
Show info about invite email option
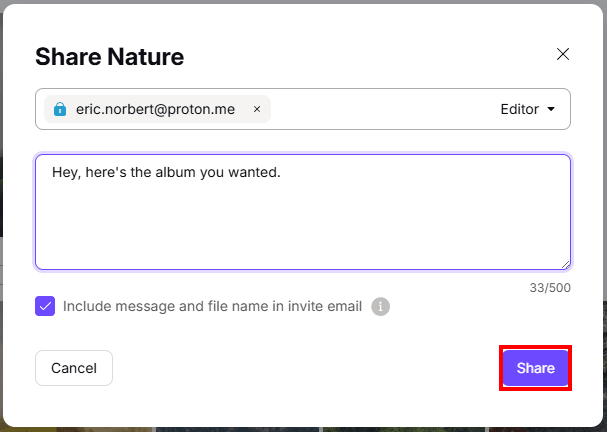coord(381,307)
